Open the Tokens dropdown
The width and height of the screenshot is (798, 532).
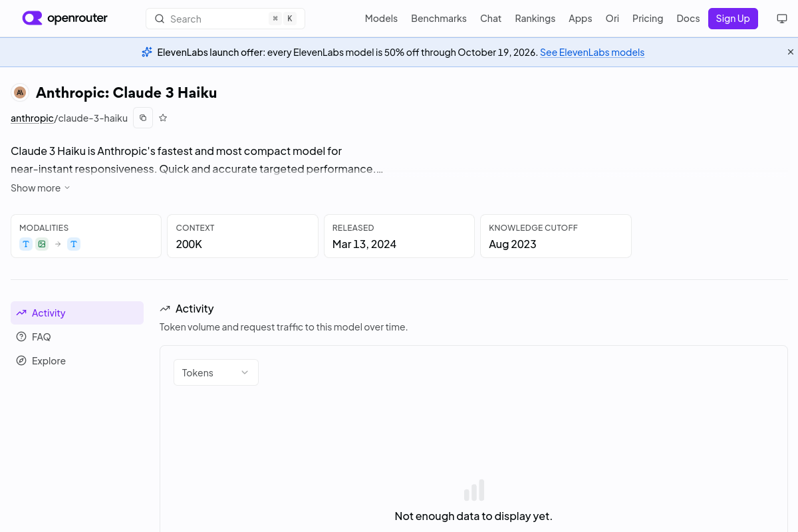(216, 372)
